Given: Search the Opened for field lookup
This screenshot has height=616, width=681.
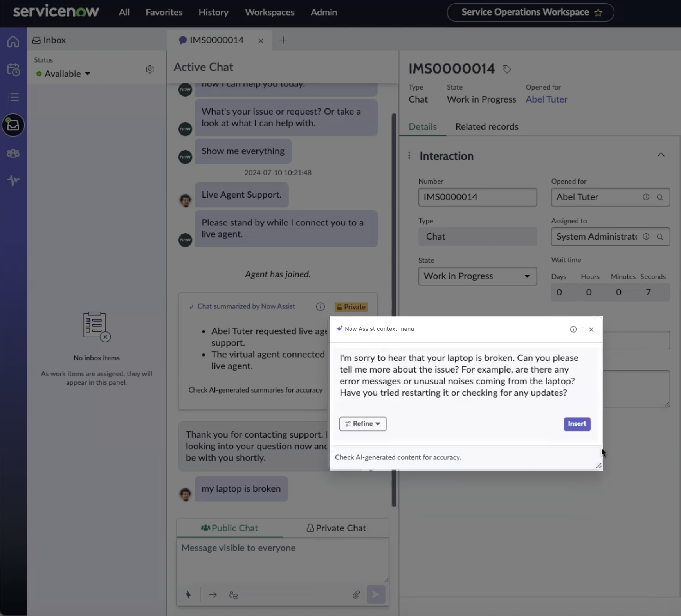Looking at the screenshot, I should tap(660, 197).
